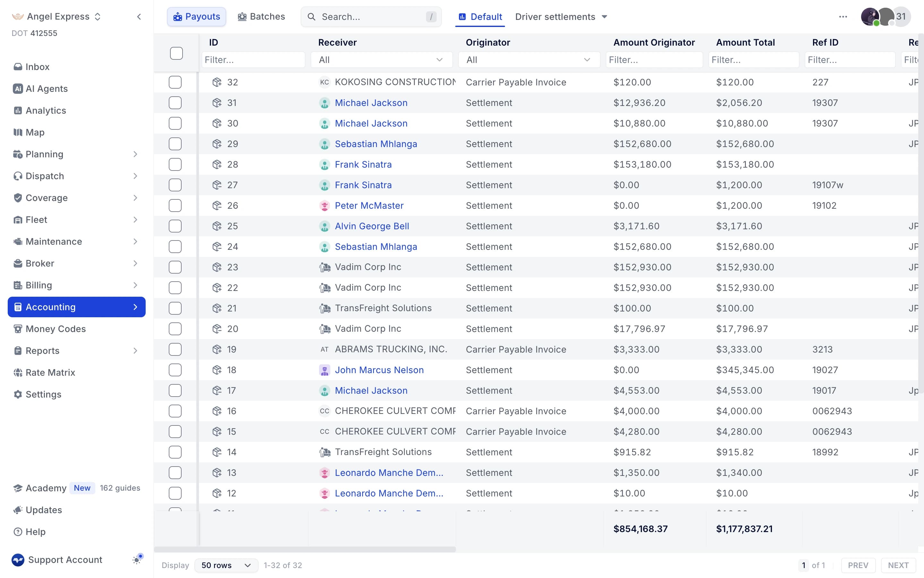This screenshot has width=924, height=578.
Task: Open Analytics chart icon
Action: (x=18, y=110)
